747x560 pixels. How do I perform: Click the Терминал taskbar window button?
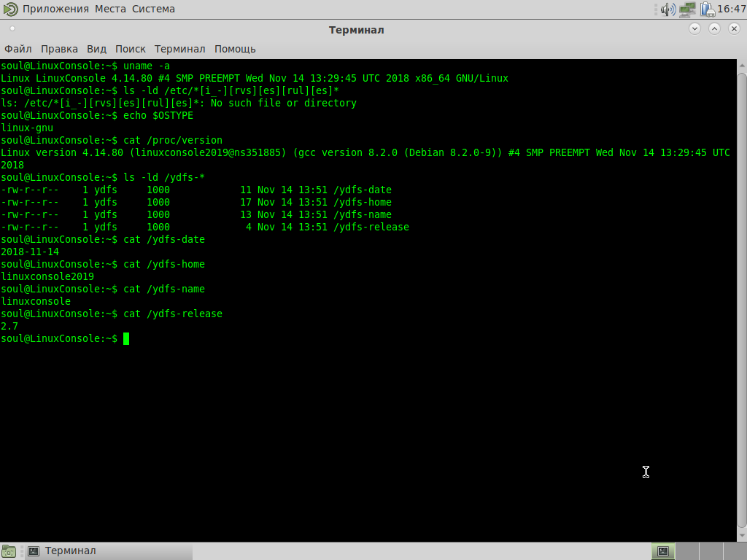point(109,551)
